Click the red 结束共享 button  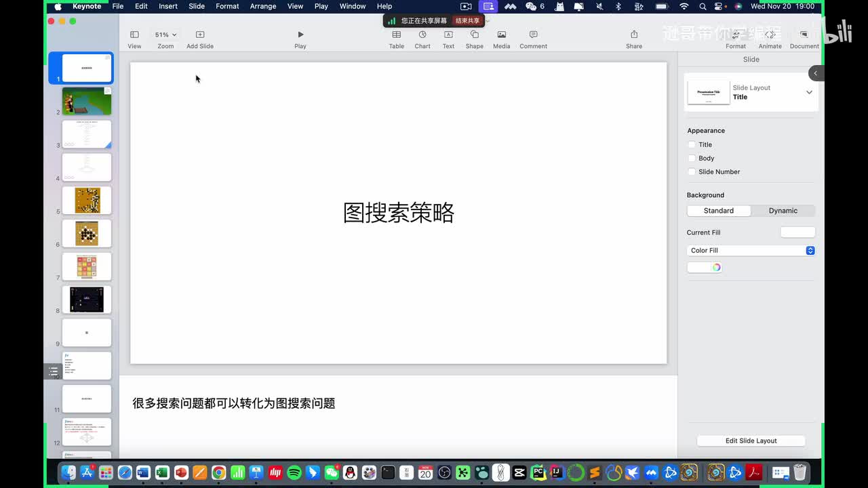coord(467,20)
